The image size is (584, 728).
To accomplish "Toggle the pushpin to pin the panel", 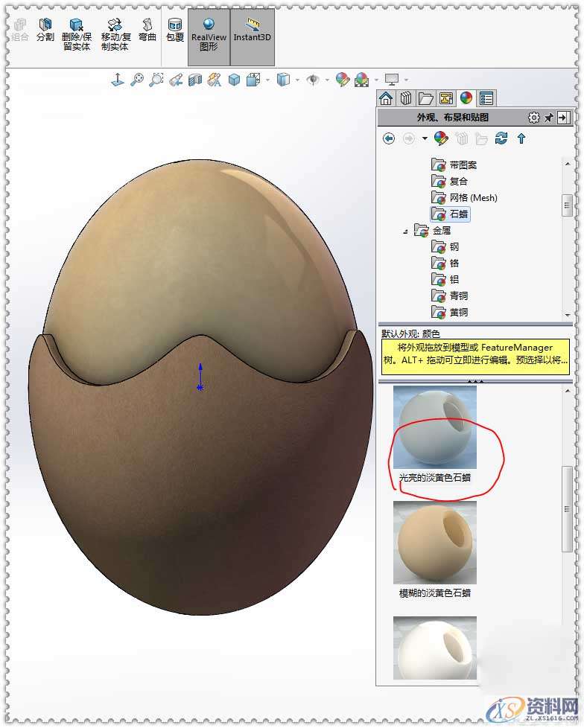I will [x=549, y=118].
